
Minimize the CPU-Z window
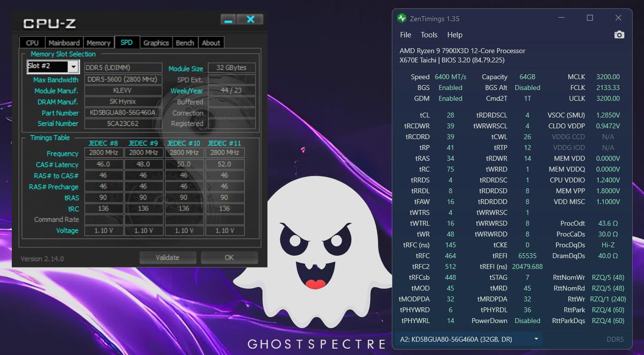228,20
